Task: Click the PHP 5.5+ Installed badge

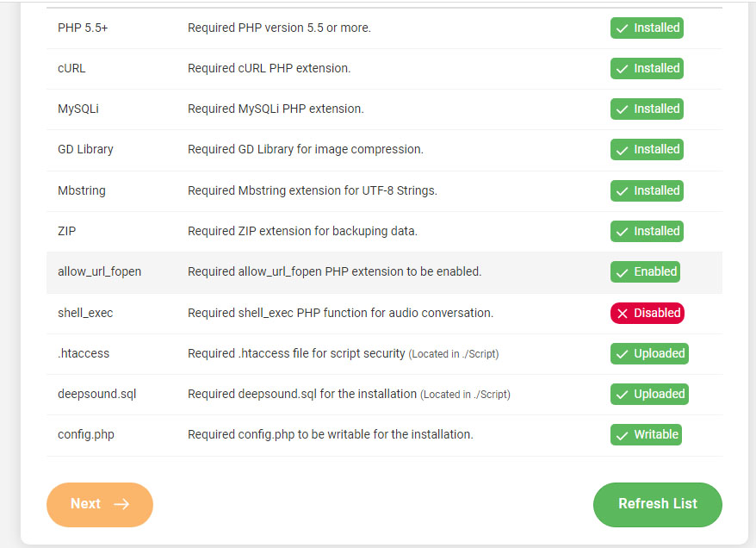Action: point(647,28)
